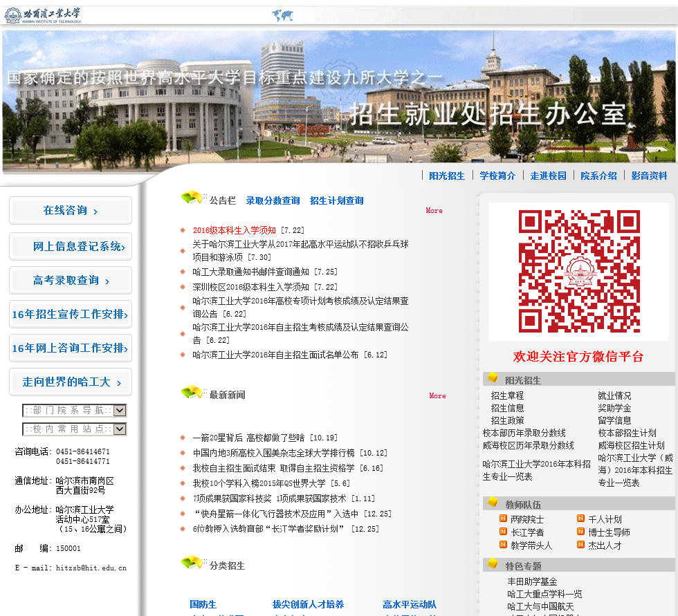Click the yellow icon next to 特色专题 heading
678x616 pixels.
coord(493,563)
